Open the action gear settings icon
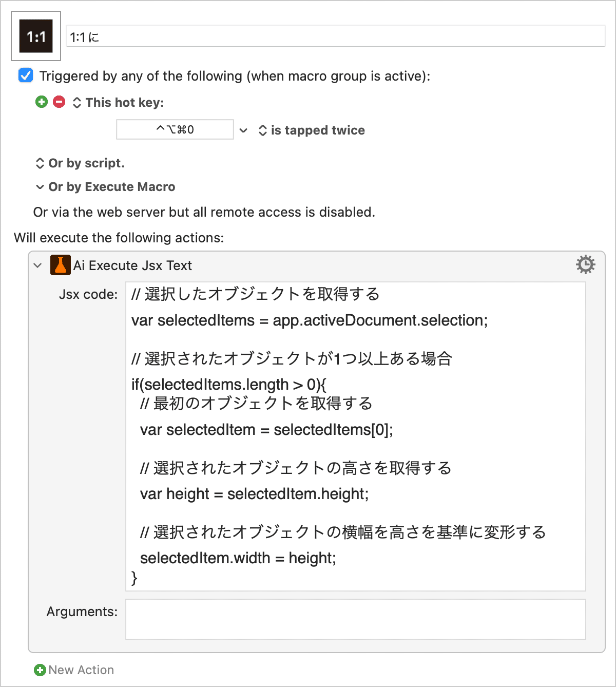 click(x=585, y=264)
